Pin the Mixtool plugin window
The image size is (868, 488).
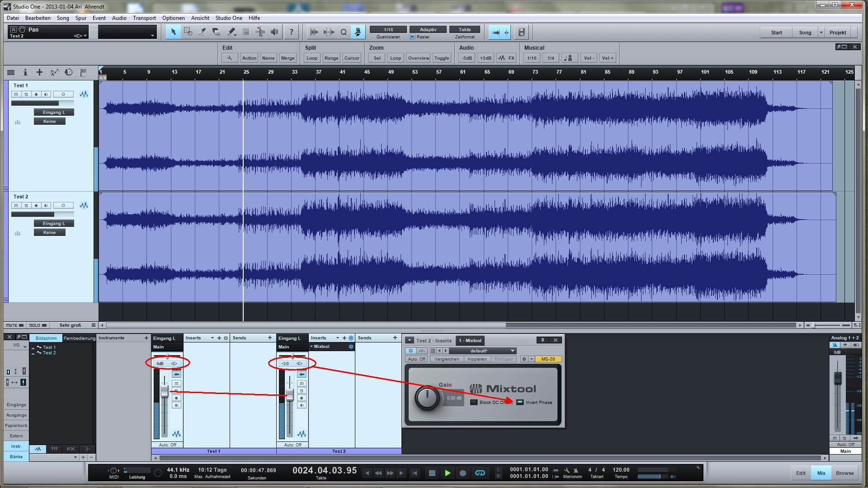point(543,340)
